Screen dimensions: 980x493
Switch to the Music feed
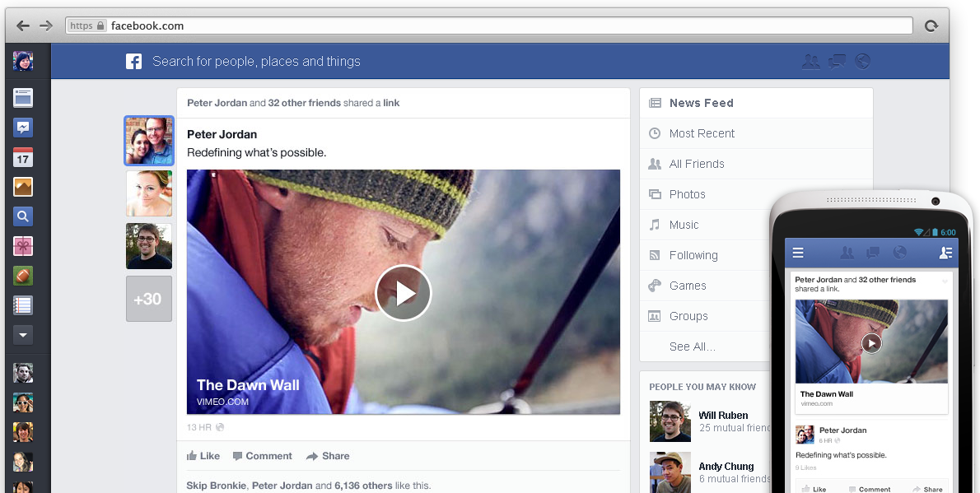pyautogui.click(x=684, y=225)
